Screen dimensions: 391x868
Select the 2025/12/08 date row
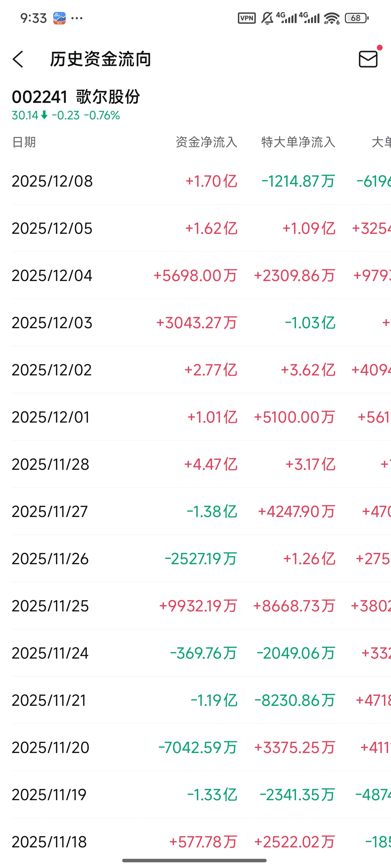(52, 181)
